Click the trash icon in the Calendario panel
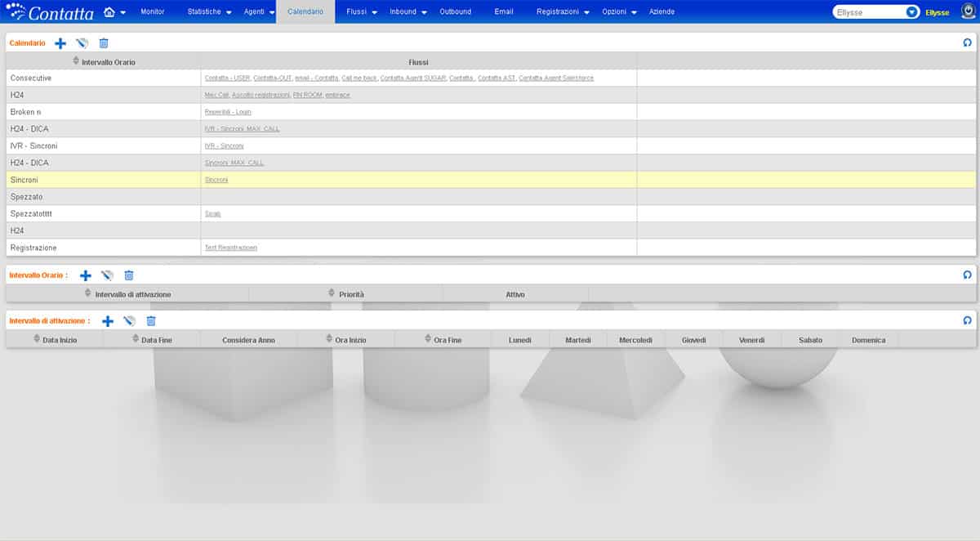 pyautogui.click(x=104, y=43)
